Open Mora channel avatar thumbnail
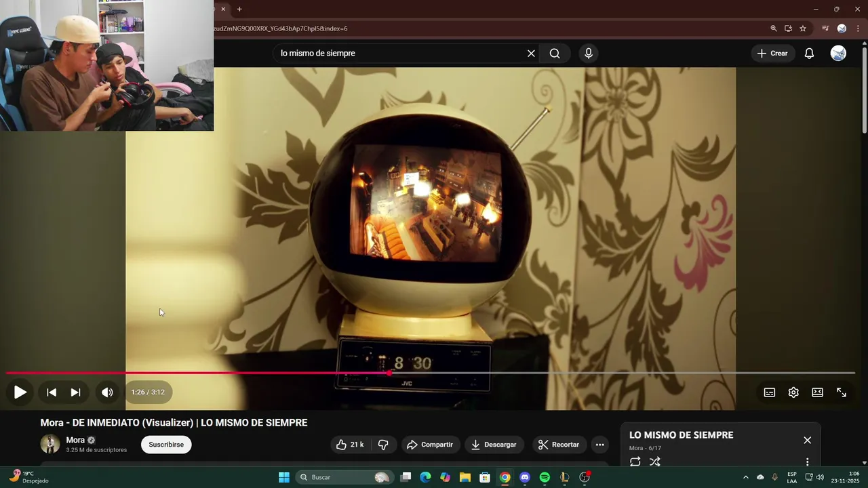Image resolution: width=868 pixels, height=488 pixels. [x=50, y=444]
